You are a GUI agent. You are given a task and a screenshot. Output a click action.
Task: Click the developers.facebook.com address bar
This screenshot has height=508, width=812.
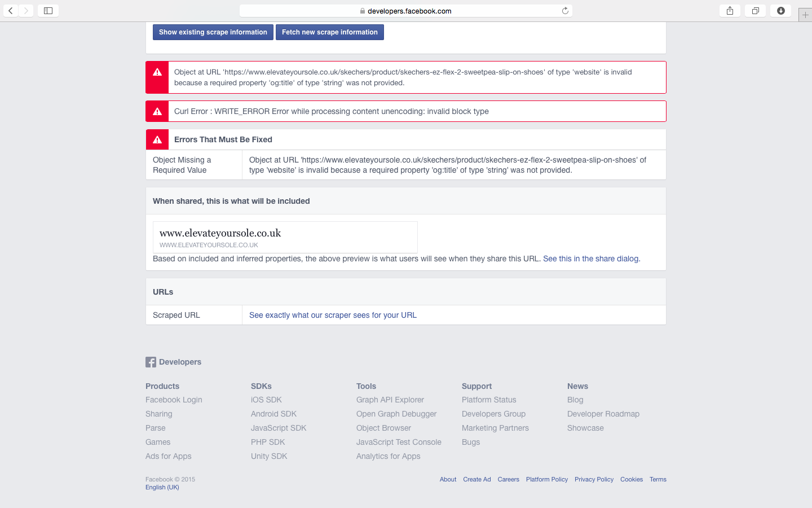pyautogui.click(x=406, y=11)
